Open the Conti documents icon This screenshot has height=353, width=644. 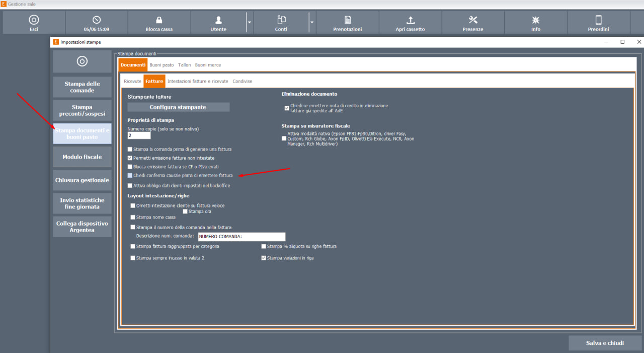281,20
